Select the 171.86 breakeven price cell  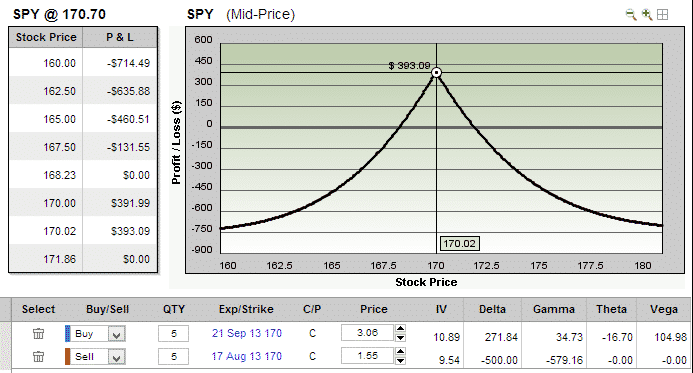(59, 259)
